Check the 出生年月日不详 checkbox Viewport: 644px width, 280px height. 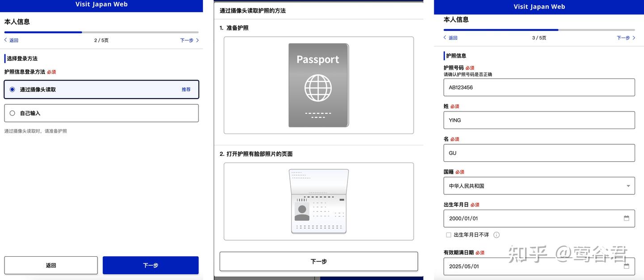(448, 234)
